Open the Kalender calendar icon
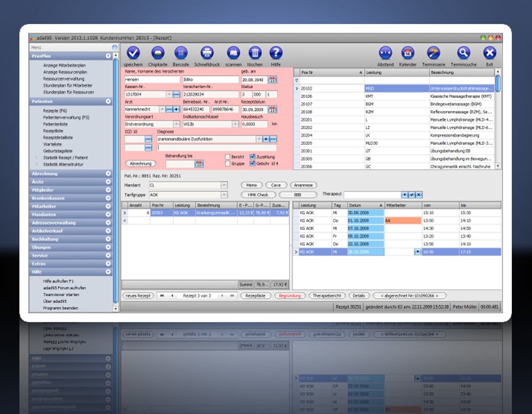Viewport: 532px width, 414px height. point(408,53)
